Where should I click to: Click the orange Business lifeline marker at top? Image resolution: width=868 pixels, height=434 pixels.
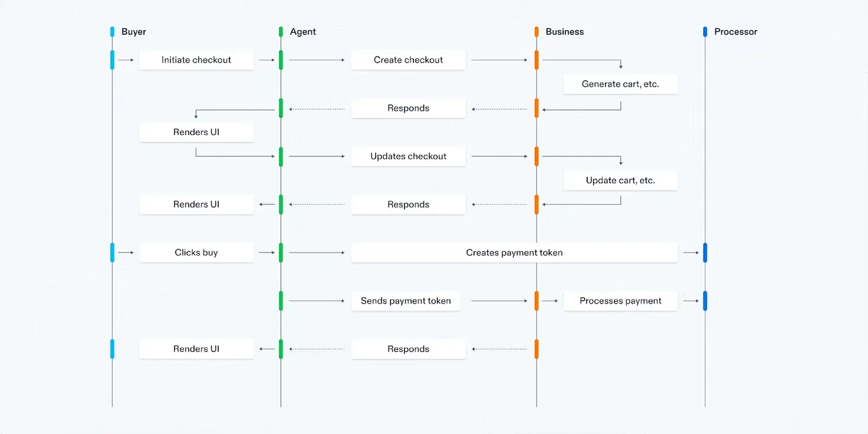tap(537, 32)
